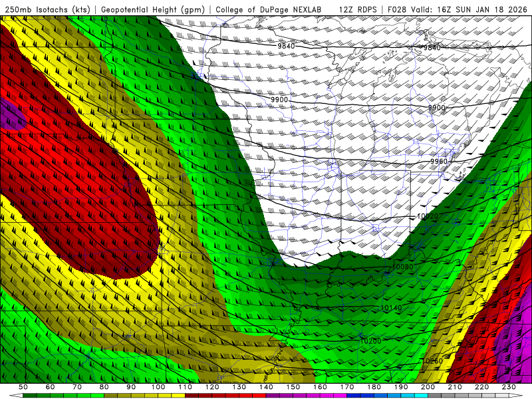
Task: Click the 210 value on the color scale
Action: pos(456,387)
